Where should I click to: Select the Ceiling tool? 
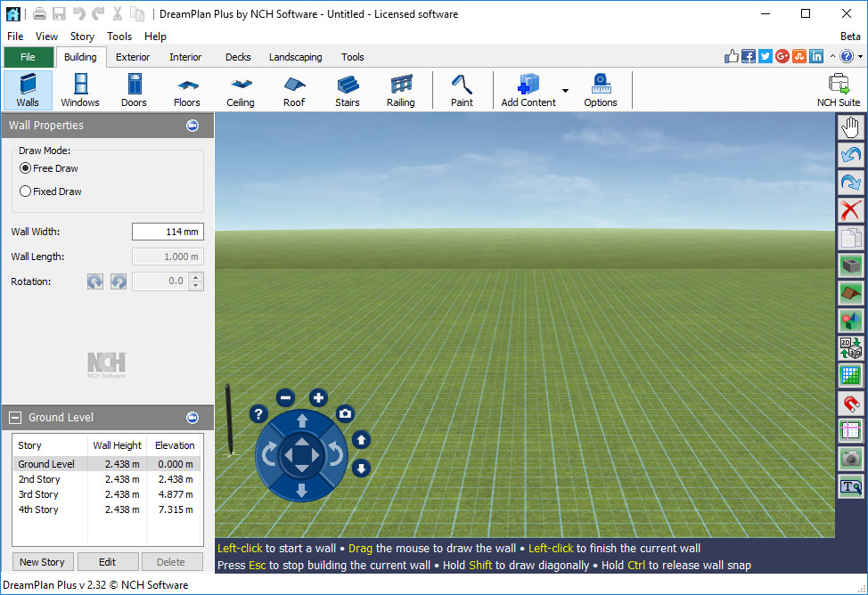tap(241, 90)
